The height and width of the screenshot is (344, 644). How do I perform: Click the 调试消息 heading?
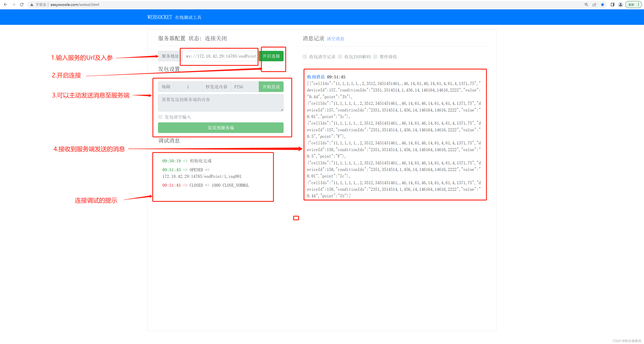pos(169,141)
